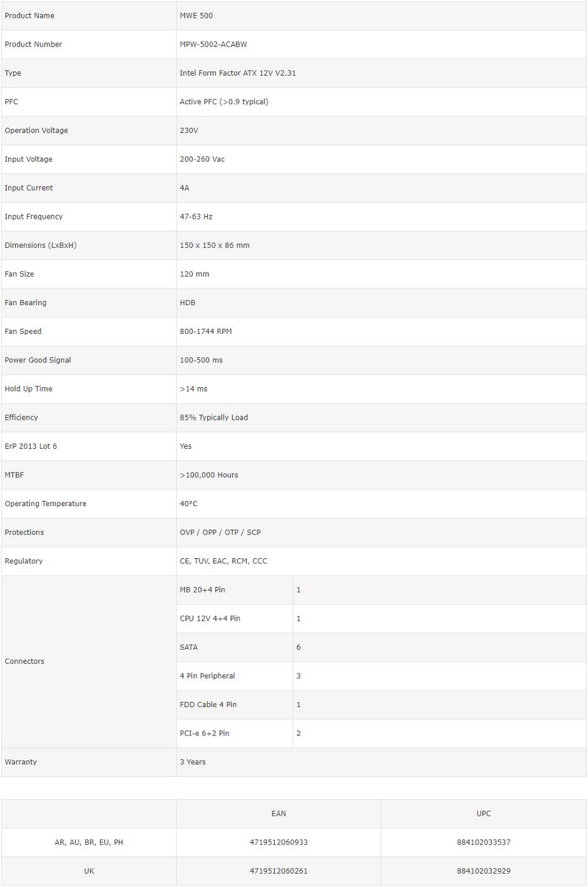The width and height of the screenshot is (588, 887).
Task: Select the CE, TUV, EAC, RCM, CCC regulatory text
Action: [x=224, y=561]
